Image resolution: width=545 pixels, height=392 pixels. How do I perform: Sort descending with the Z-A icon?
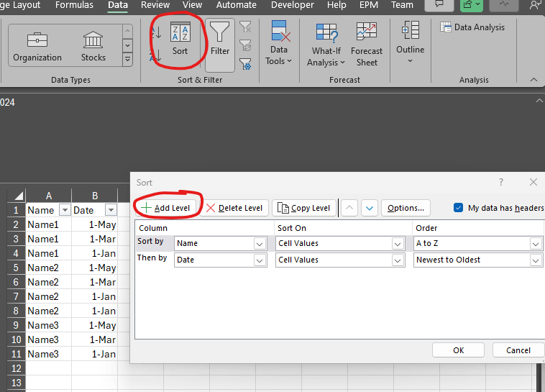tap(156, 55)
